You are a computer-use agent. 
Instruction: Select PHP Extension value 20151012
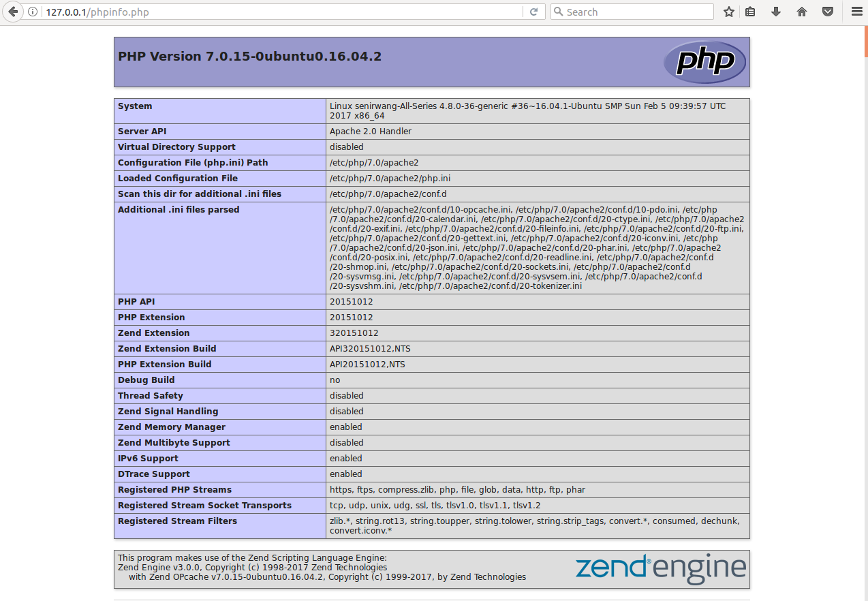tap(352, 318)
